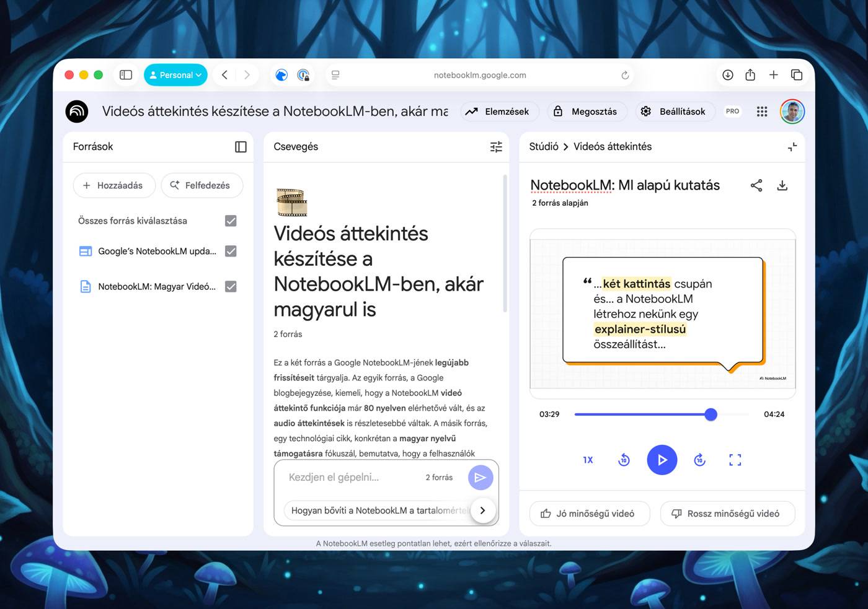
Task: Click the NotebookLM logo
Action: 77,112
